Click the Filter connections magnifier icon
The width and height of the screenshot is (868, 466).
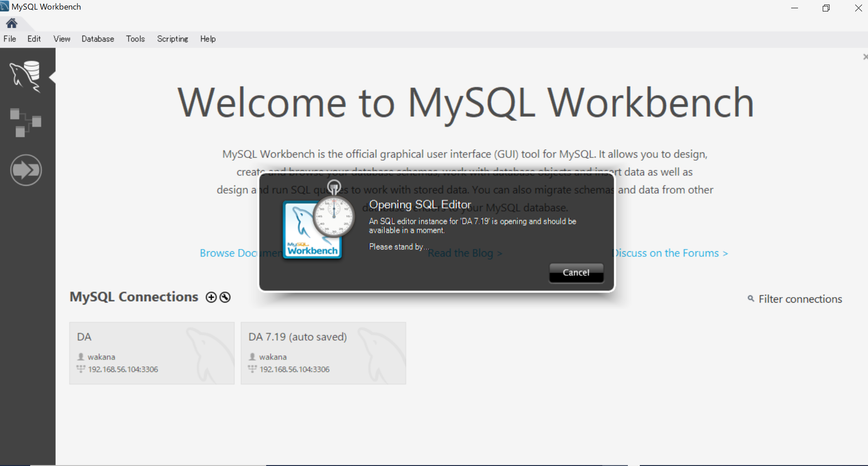[750, 298]
